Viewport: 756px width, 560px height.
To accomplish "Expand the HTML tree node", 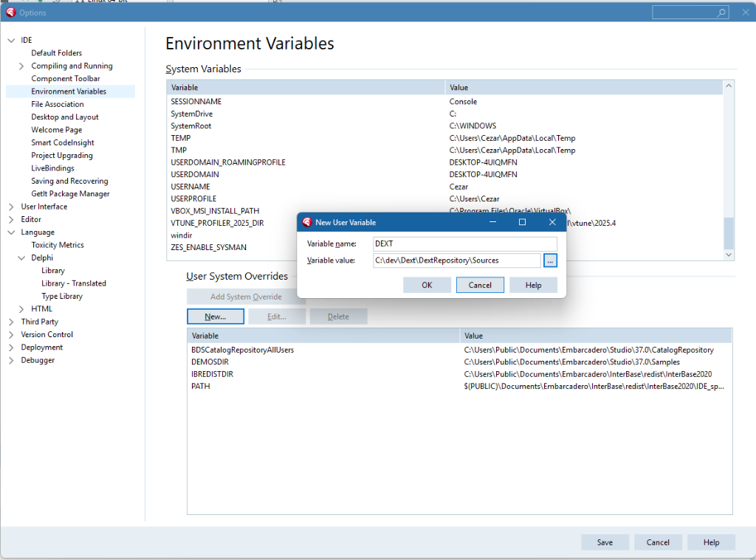I will (x=21, y=309).
